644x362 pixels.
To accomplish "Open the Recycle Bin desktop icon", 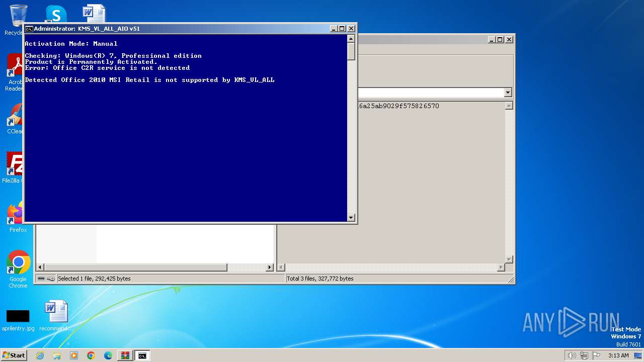I will point(18,15).
